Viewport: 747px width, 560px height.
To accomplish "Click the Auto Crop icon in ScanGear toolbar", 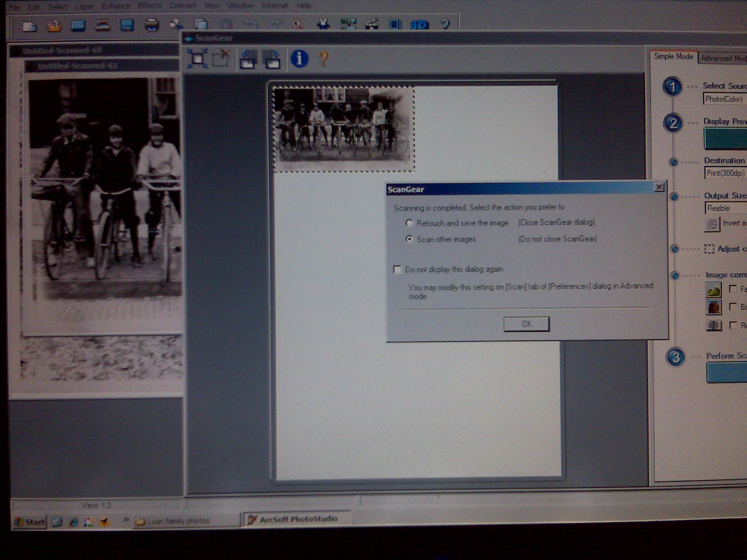I will (197, 59).
